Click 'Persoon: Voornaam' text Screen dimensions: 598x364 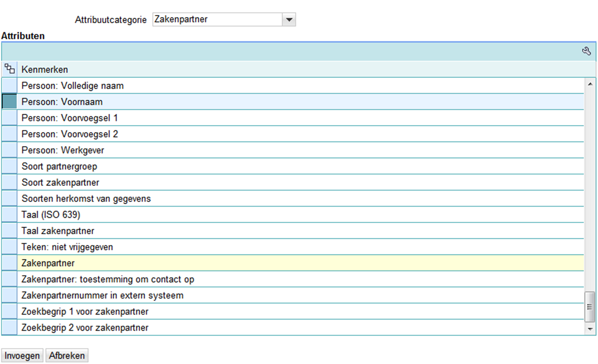point(62,102)
